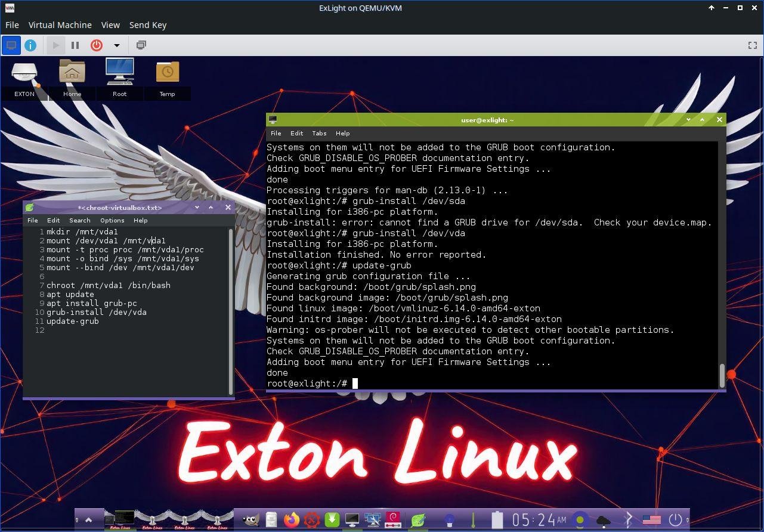Open the terminal's File menu

[x=276, y=134]
